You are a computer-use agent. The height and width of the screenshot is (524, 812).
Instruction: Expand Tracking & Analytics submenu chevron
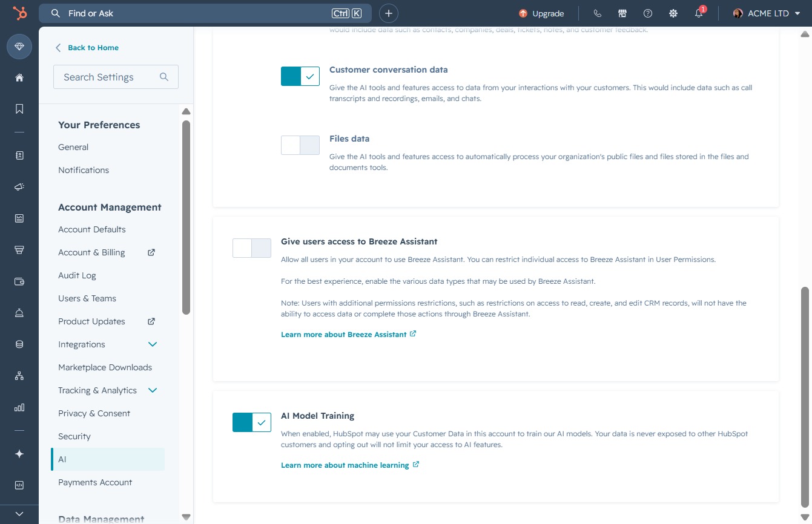(x=153, y=390)
